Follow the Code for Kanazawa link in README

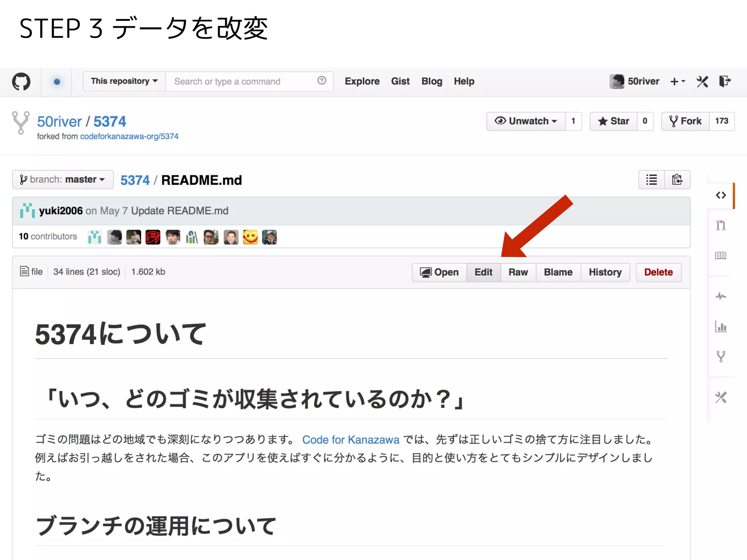(x=351, y=440)
